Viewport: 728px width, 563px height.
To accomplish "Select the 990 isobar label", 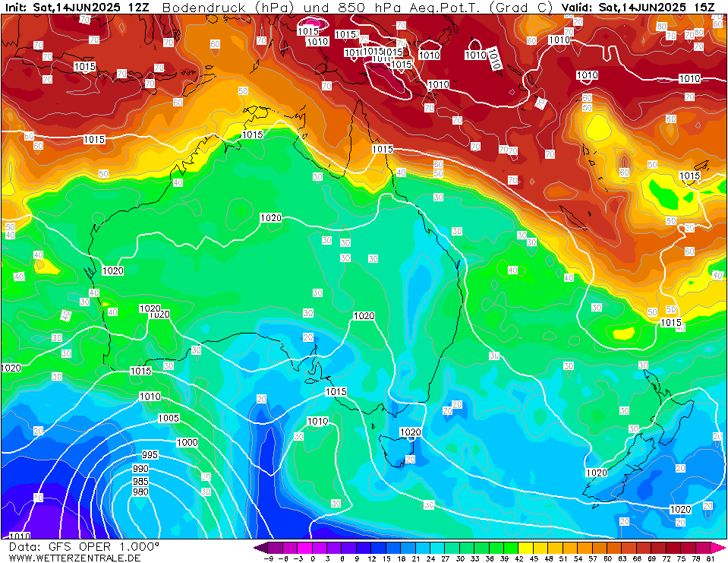I will tap(140, 469).
